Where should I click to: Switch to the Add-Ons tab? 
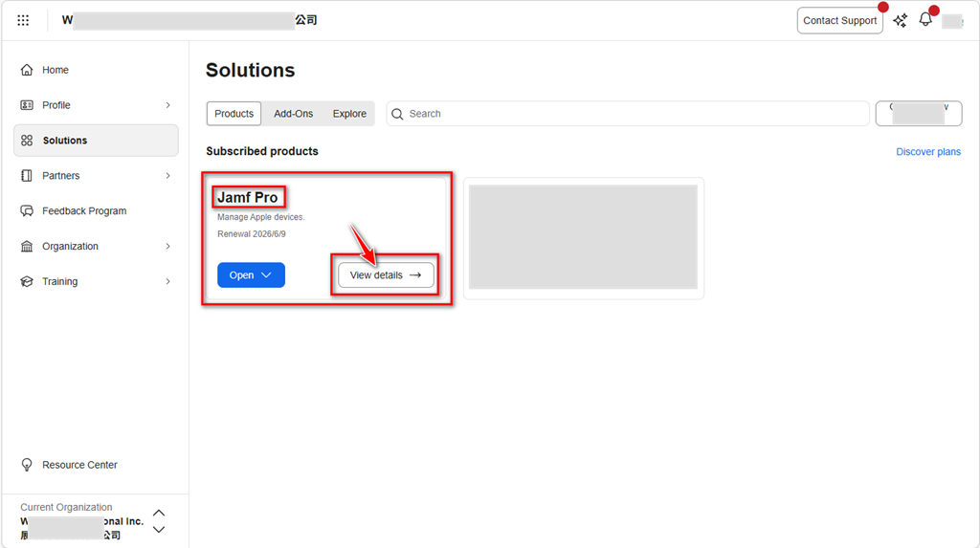293,114
